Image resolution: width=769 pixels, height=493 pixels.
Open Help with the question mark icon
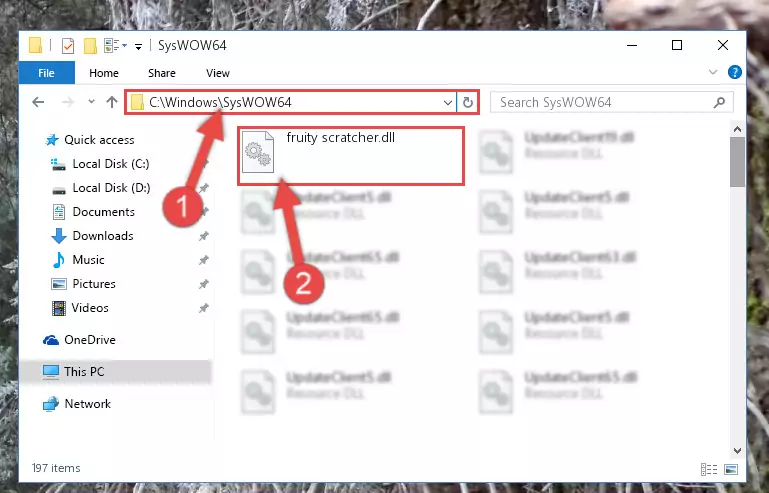pos(735,73)
